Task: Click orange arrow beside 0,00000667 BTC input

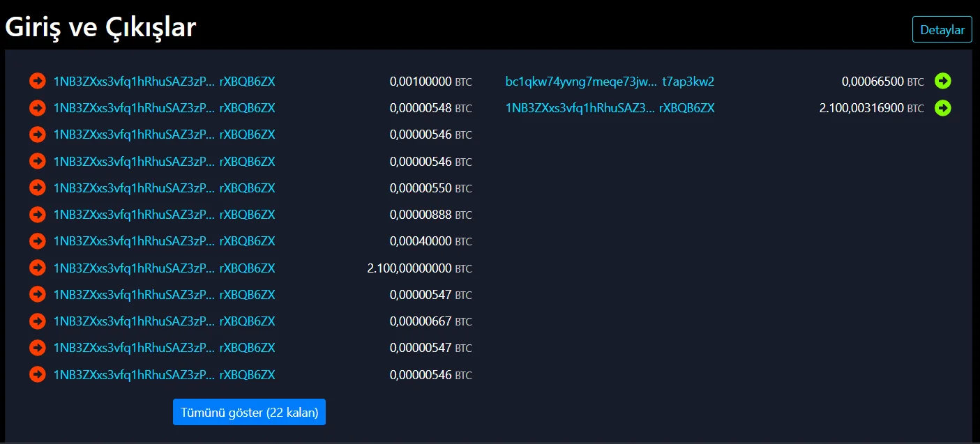Action: coord(37,321)
